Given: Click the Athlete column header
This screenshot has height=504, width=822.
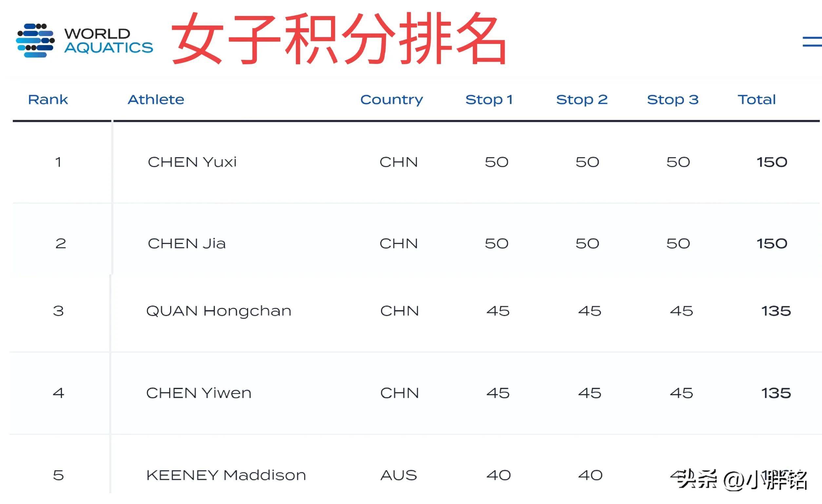Looking at the screenshot, I should click(x=156, y=99).
